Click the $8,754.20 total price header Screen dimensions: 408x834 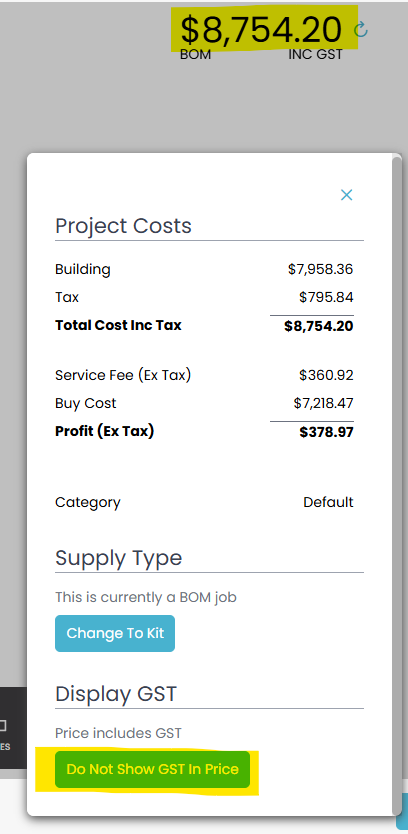(x=261, y=29)
